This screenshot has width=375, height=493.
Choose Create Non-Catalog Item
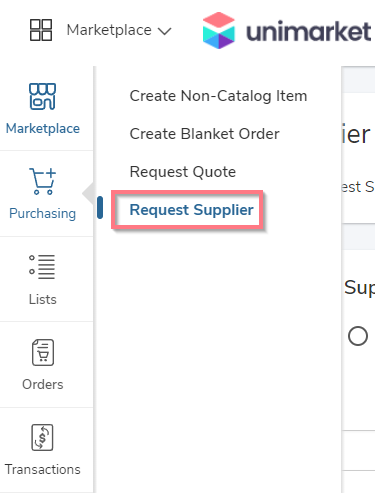[218, 96]
